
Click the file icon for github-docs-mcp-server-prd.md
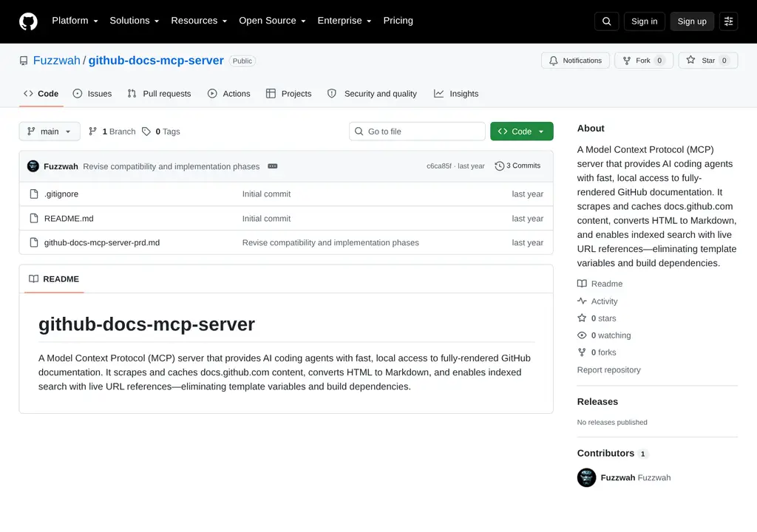(x=34, y=242)
